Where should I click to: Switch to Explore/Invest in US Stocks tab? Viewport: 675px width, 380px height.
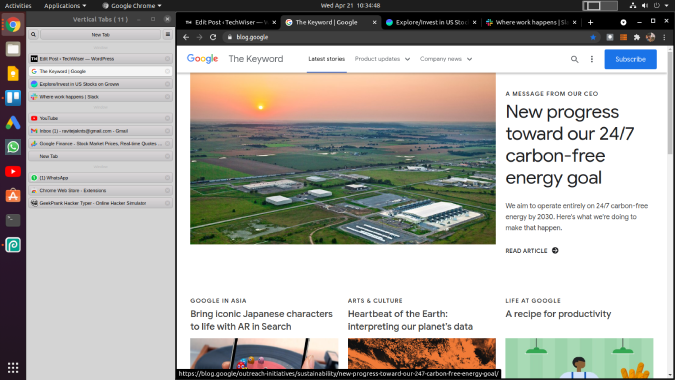point(430,22)
